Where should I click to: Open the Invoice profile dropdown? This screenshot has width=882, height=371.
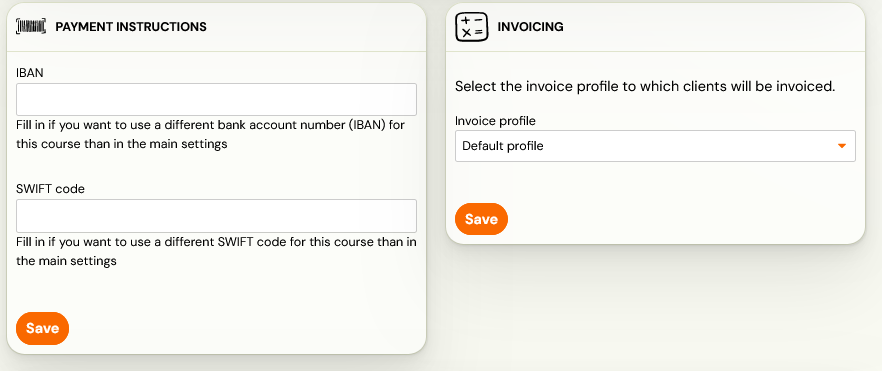pyautogui.click(x=655, y=146)
